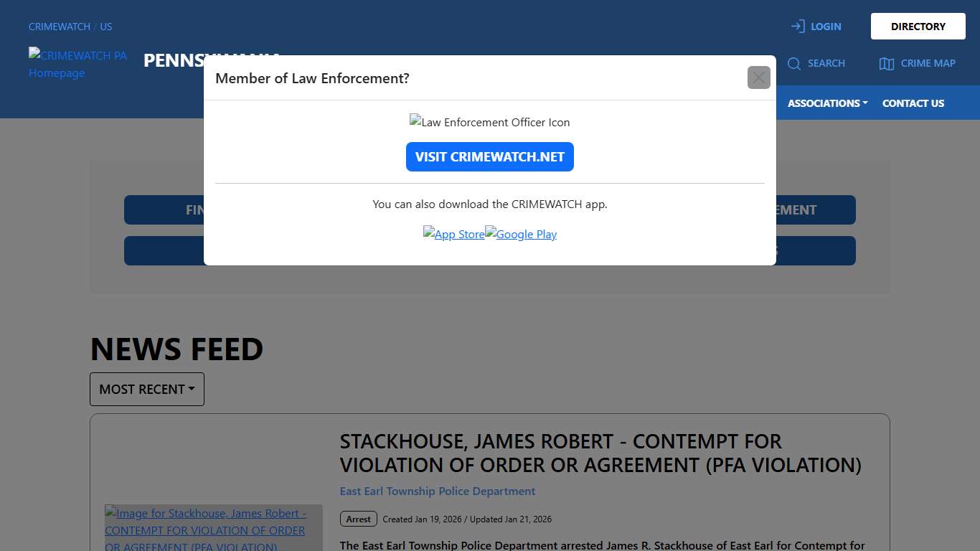Viewport: 980px width, 551px height.
Task: Go to Contact Us menu item
Action: [x=913, y=103]
